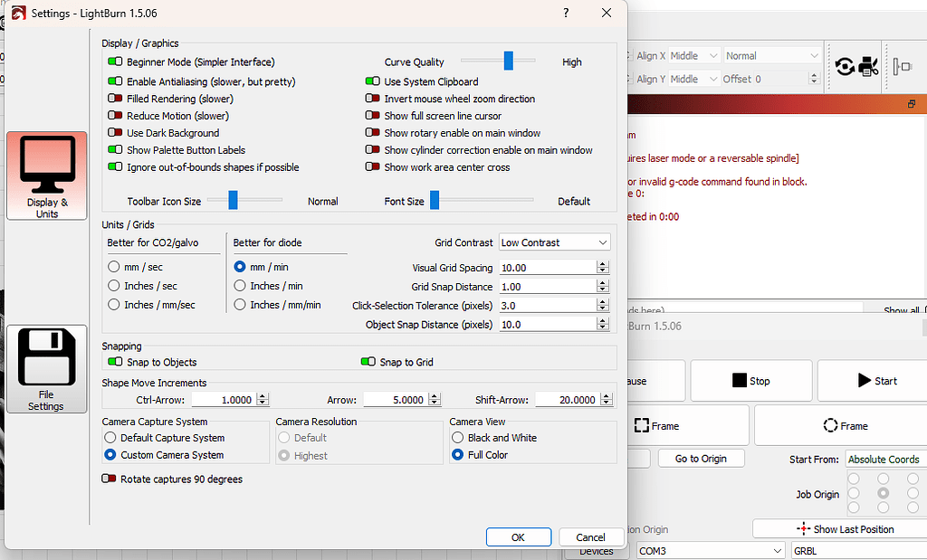Open the Start From Absolute Coords dropdown
This screenshot has height=560, width=927.
pos(884,459)
